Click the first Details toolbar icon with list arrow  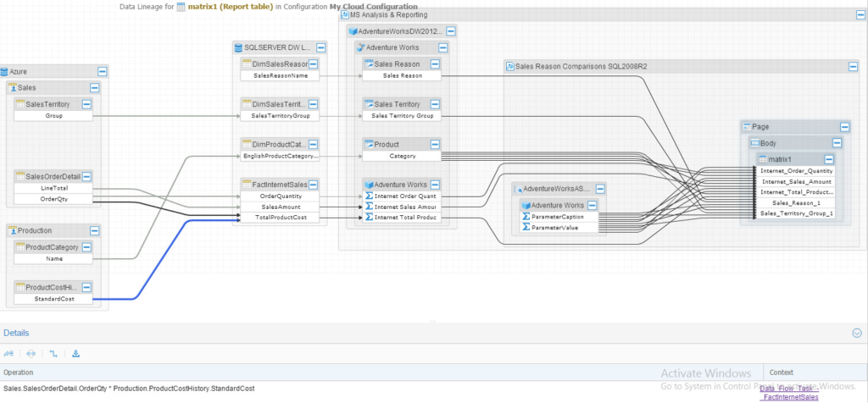[x=8, y=354]
